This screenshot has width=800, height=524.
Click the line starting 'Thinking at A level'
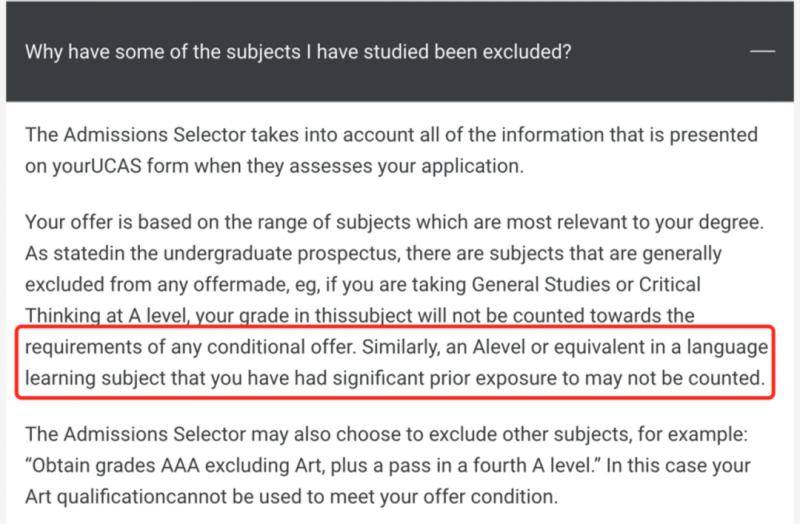360,316
